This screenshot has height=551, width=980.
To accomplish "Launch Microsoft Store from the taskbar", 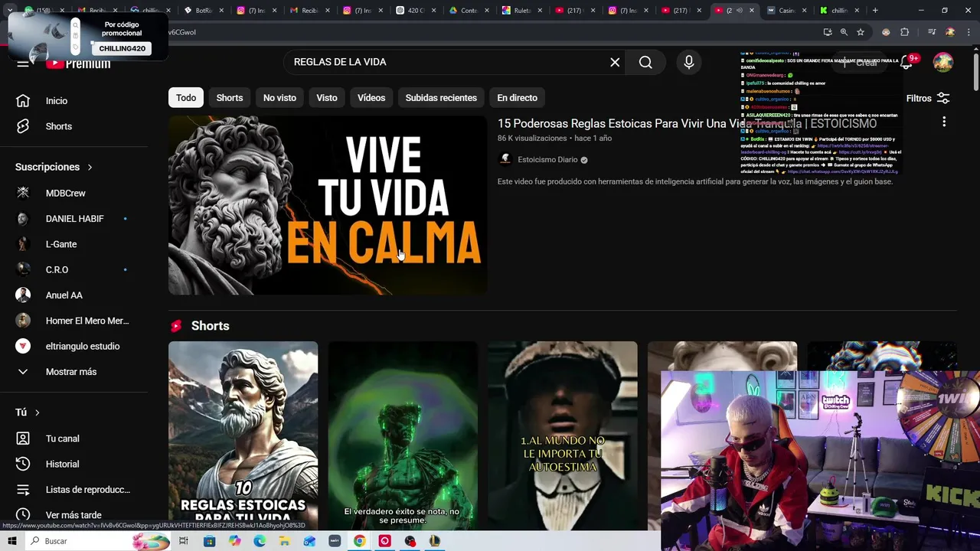I will 209,541.
